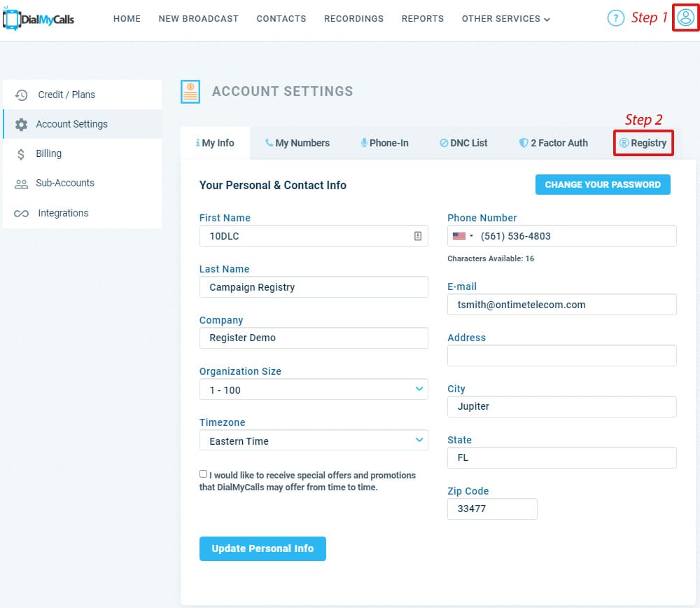Open the My Numbers tab
Image resolution: width=700 pixels, height=608 pixels.
pos(297,143)
